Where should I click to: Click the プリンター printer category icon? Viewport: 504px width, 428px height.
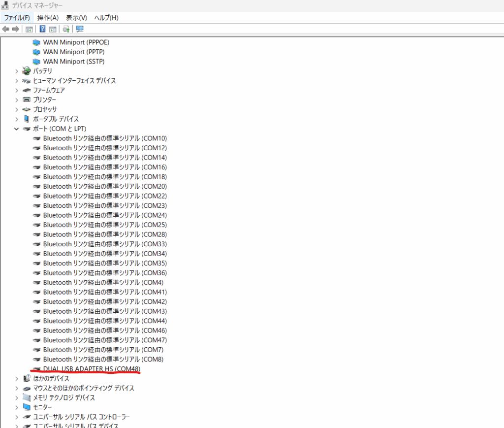pyautogui.click(x=27, y=99)
